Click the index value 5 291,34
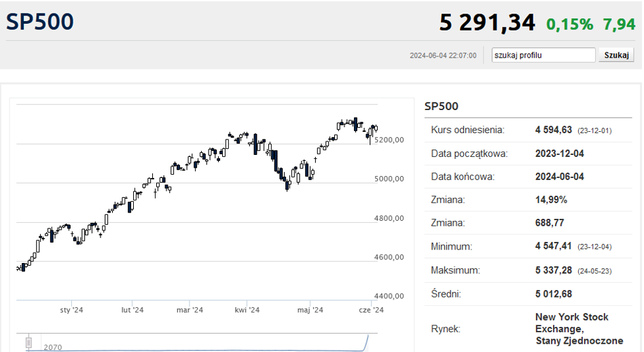 click(x=487, y=22)
